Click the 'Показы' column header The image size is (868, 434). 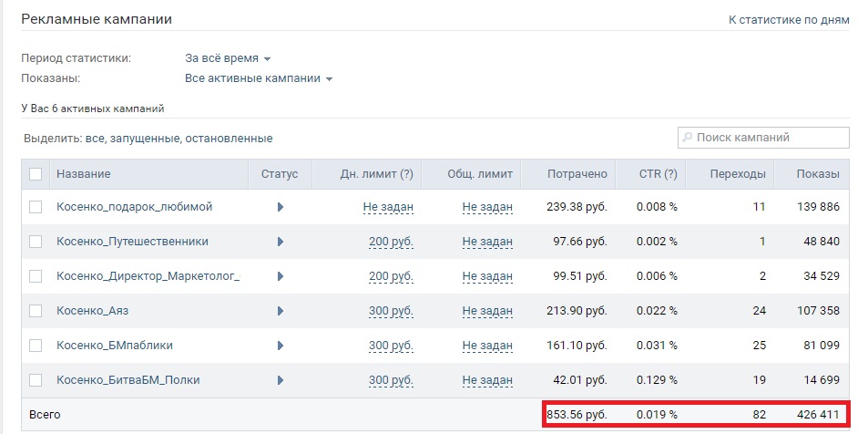pos(818,174)
